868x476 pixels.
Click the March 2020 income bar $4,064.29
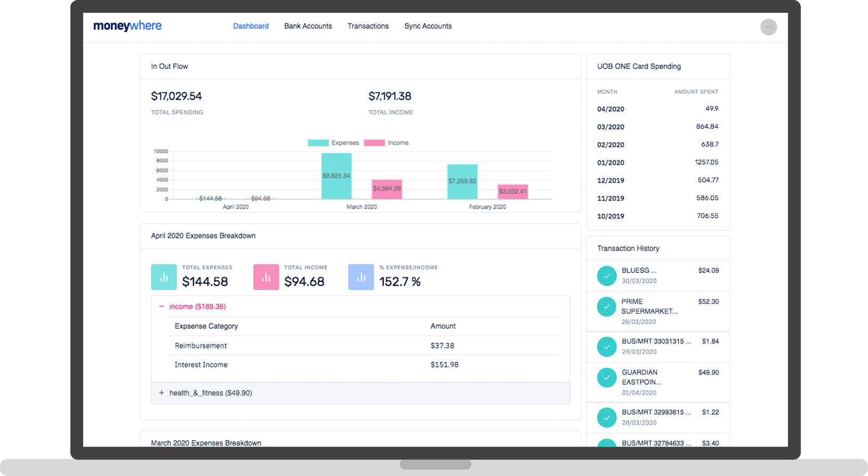tap(387, 189)
